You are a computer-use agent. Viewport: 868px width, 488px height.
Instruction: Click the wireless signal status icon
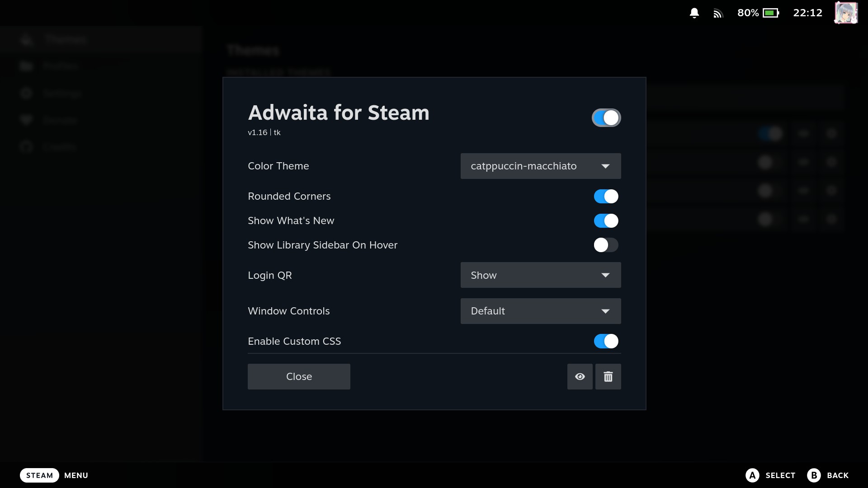[718, 14]
